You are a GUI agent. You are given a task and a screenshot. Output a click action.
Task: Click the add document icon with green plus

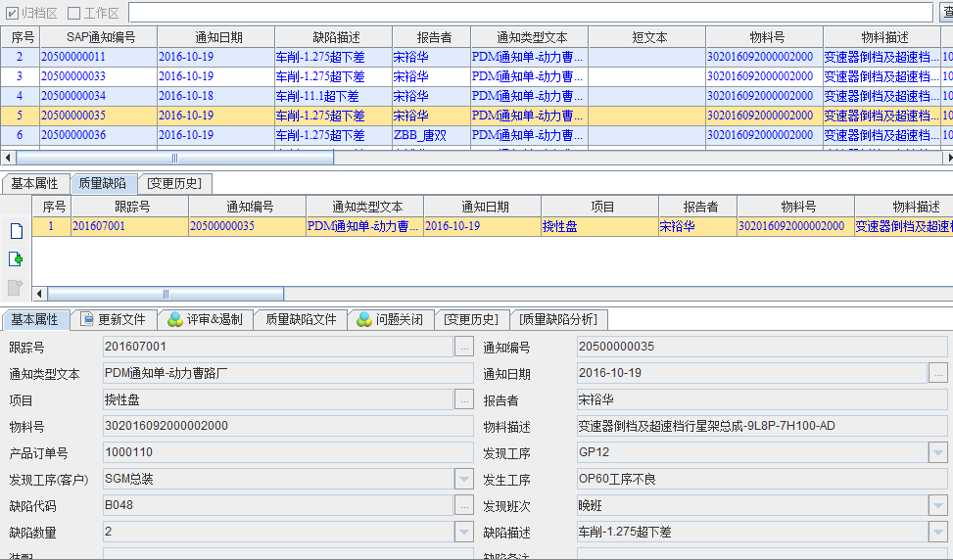pyautogui.click(x=16, y=259)
